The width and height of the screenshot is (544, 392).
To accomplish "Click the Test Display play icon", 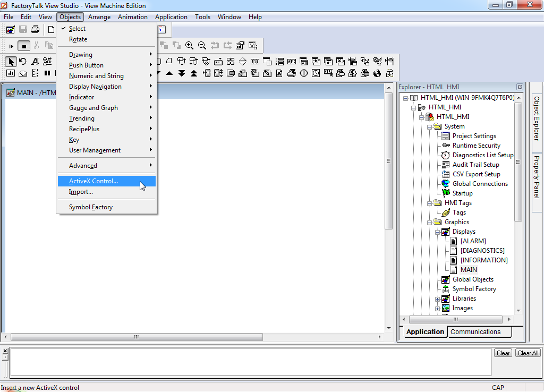I will click(11, 46).
